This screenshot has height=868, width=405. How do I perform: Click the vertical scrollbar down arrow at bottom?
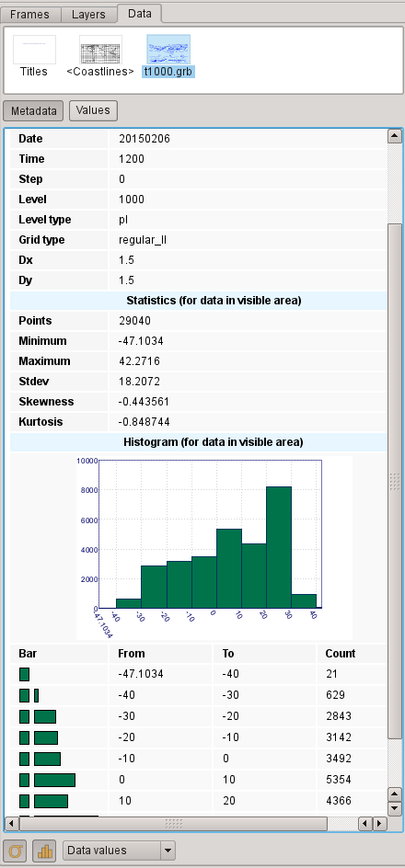(x=395, y=808)
